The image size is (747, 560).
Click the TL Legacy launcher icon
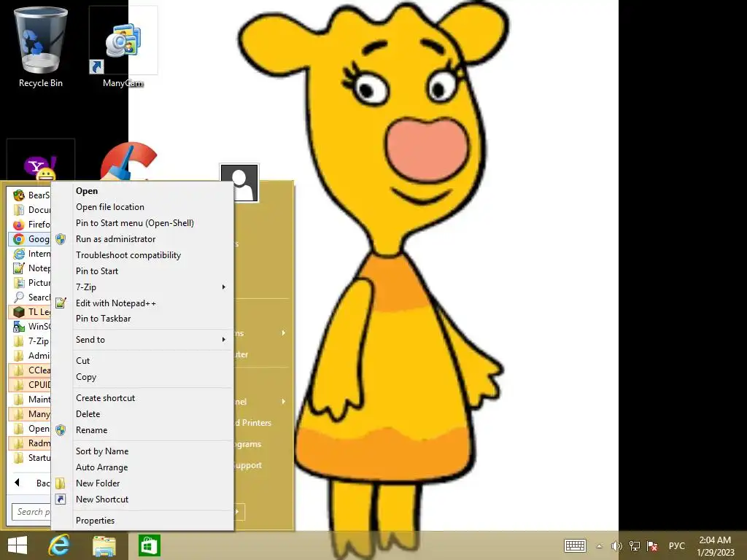pos(19,312)
